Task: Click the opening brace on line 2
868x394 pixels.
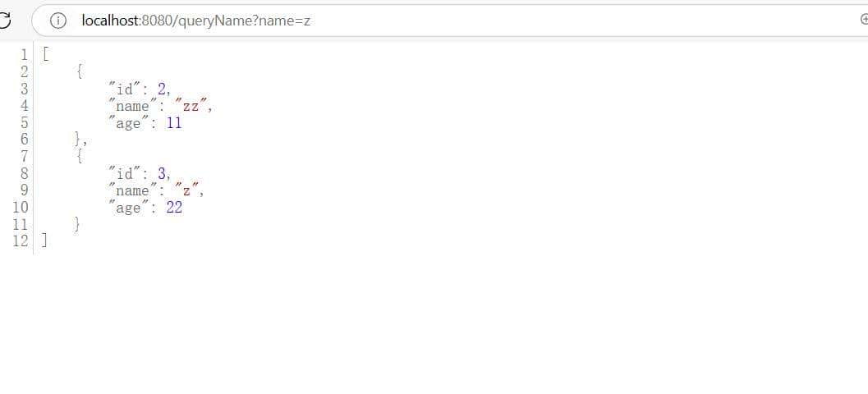Action: (x=80, y=71)
